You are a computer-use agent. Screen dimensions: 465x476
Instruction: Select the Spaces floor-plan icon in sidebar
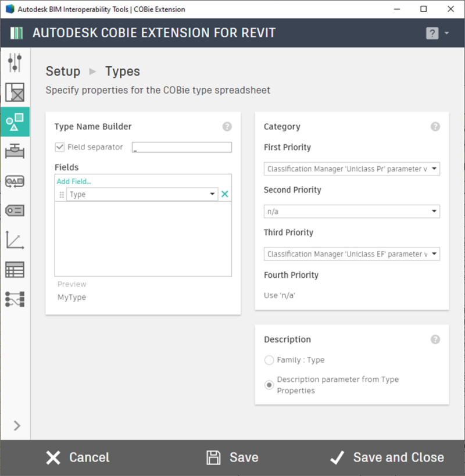(x=15, y=93)
